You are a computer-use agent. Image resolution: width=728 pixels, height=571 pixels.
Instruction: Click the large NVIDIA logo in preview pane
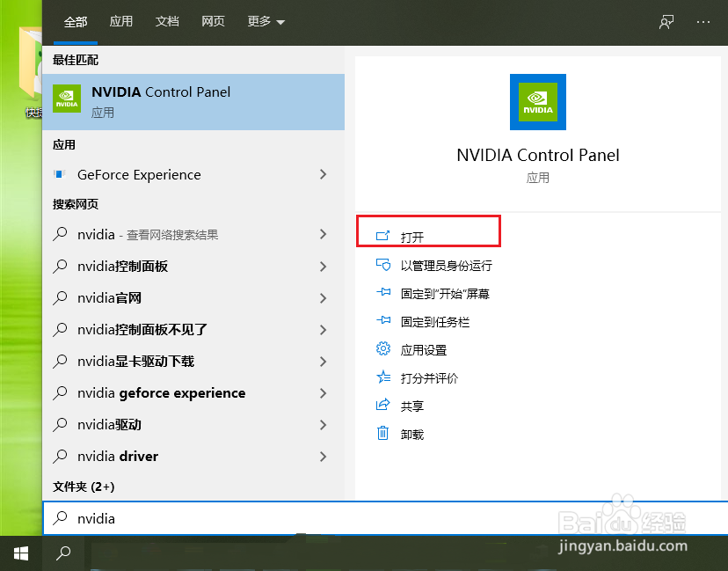point(537,101)
